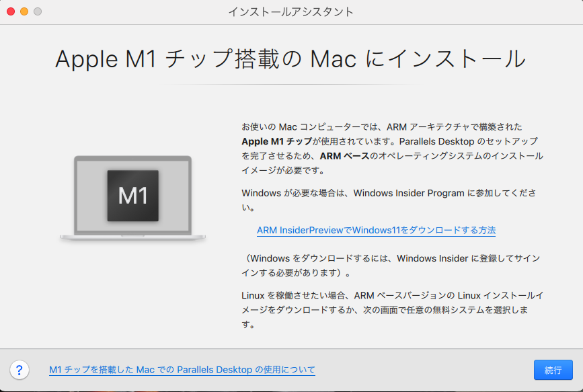Click the M1 chip laptop illustration
The height and width of the screenshot is (392, 583).
point(132,198)
